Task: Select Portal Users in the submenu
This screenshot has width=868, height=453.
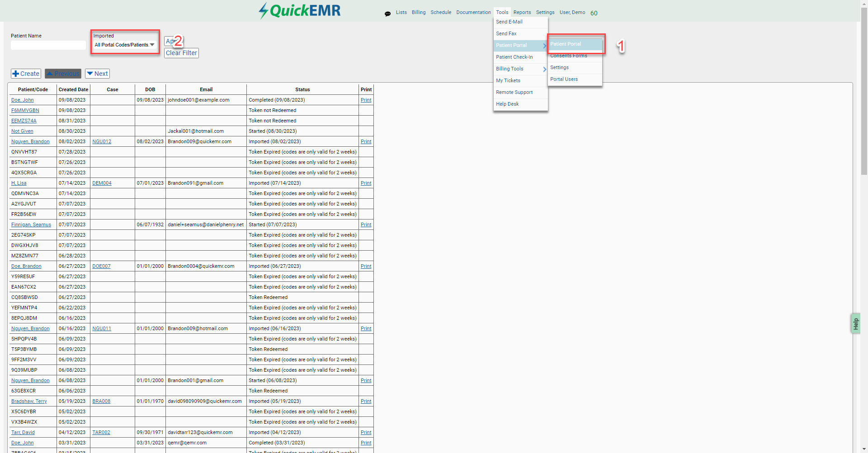Action: 575,79
